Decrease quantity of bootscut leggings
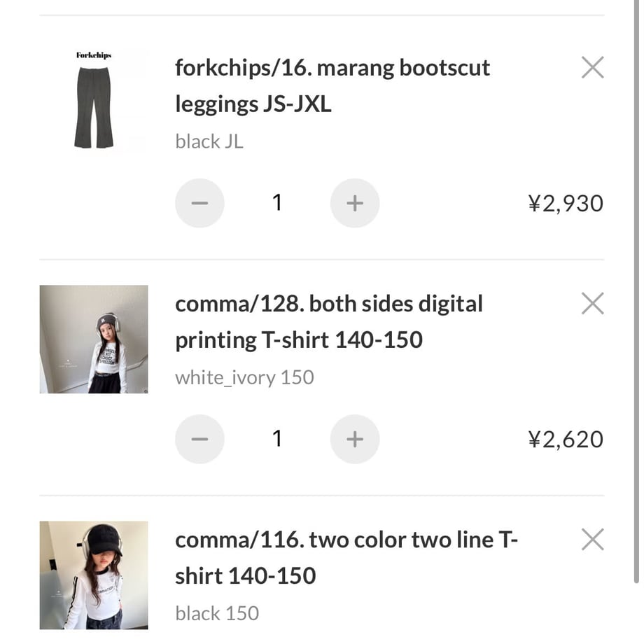The width and height of the screenshot is (644, 644). [x=199, y=203]
